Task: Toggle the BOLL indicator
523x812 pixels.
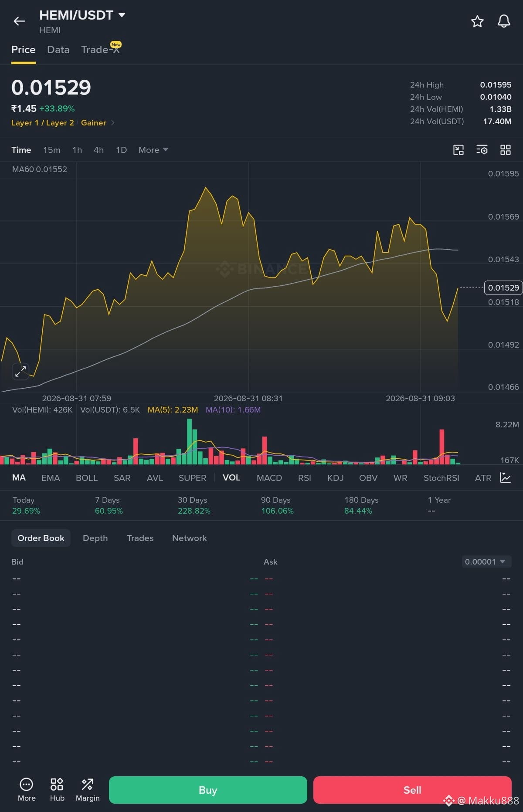Action: (87, 478)
